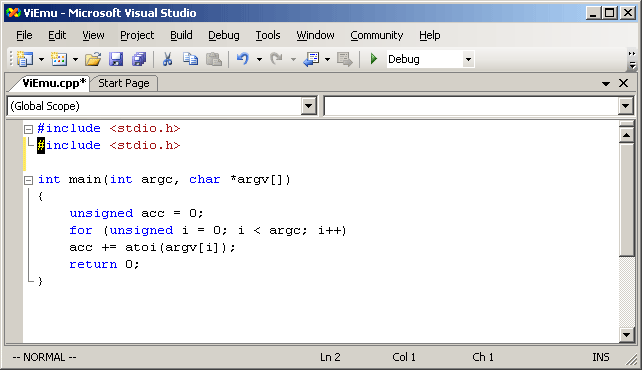Click <stdio.h> on the first include line
The height and width of the screenshot is (370, 642).
145,129
